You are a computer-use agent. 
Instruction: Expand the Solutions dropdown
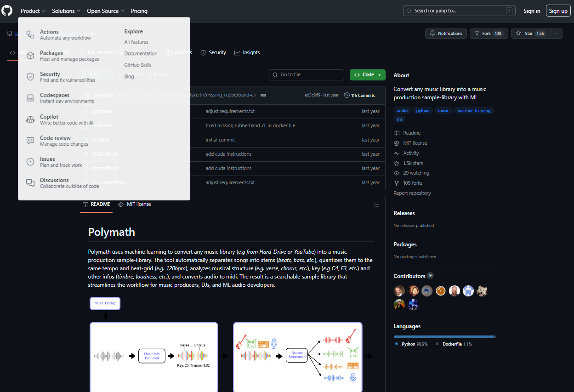click(x=66, y=11)
